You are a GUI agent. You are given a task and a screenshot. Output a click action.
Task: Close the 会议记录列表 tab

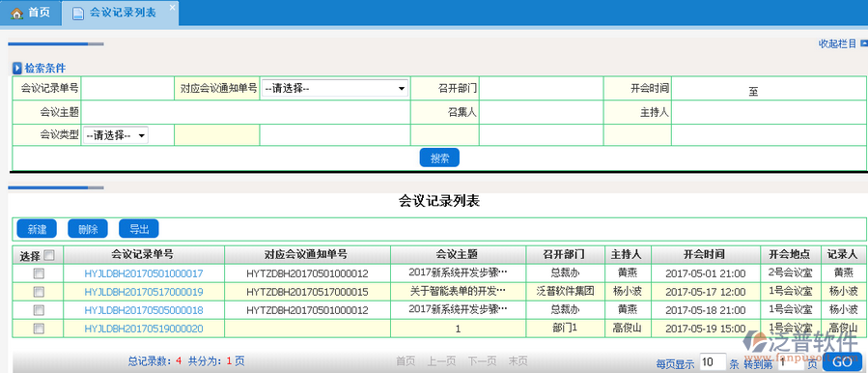(x=172, y=7)
